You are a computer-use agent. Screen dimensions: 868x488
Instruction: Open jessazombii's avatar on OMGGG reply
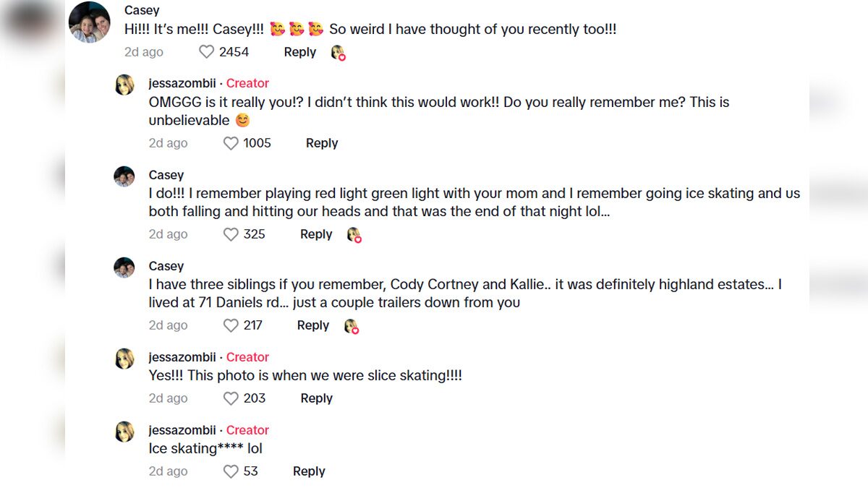click(124, 85)
